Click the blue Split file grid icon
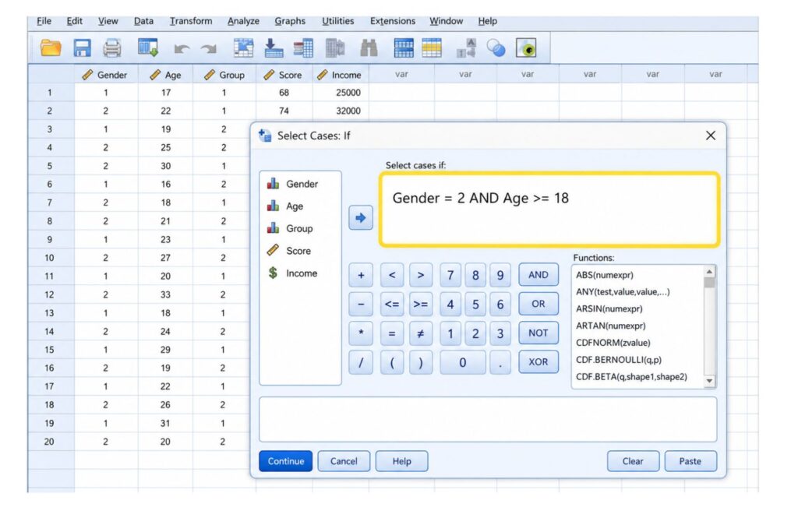The image size is (798, 532). (x=404, y=48)
